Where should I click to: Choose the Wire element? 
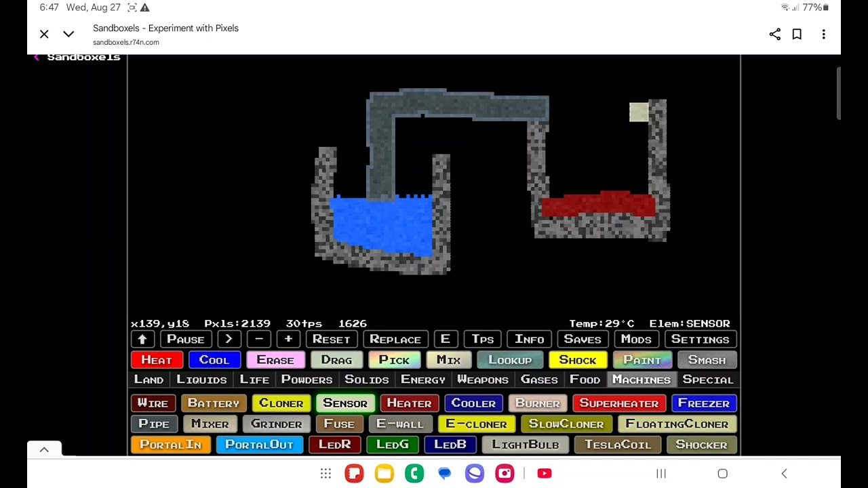153,403
